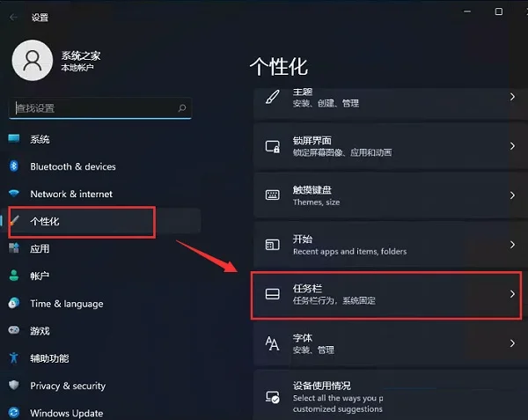Click the search magnifier icon
Viewport: 528px width, 420px height.
tap(182, 108)
